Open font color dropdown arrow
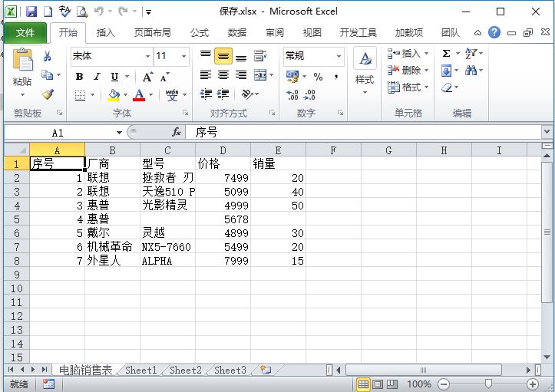The width and height of the screenshot is (555, 392). coord(150,95)
